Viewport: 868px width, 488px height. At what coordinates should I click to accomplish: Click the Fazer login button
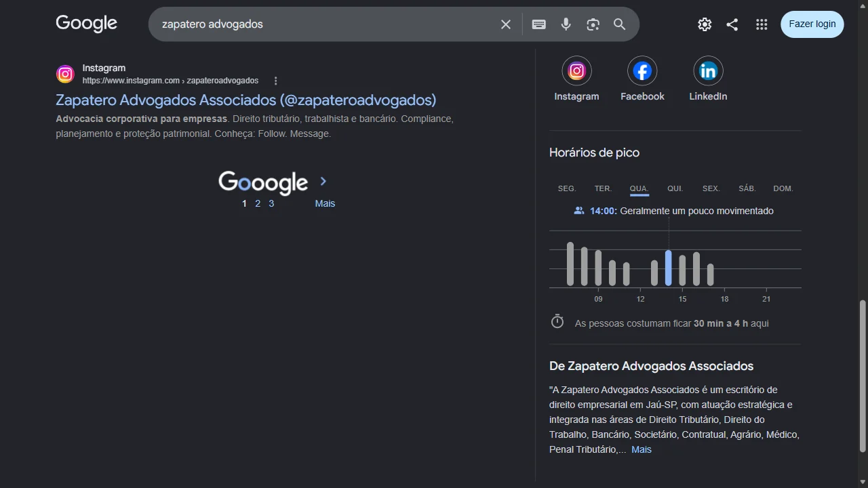pyautogui.click(x=812, y=24)
